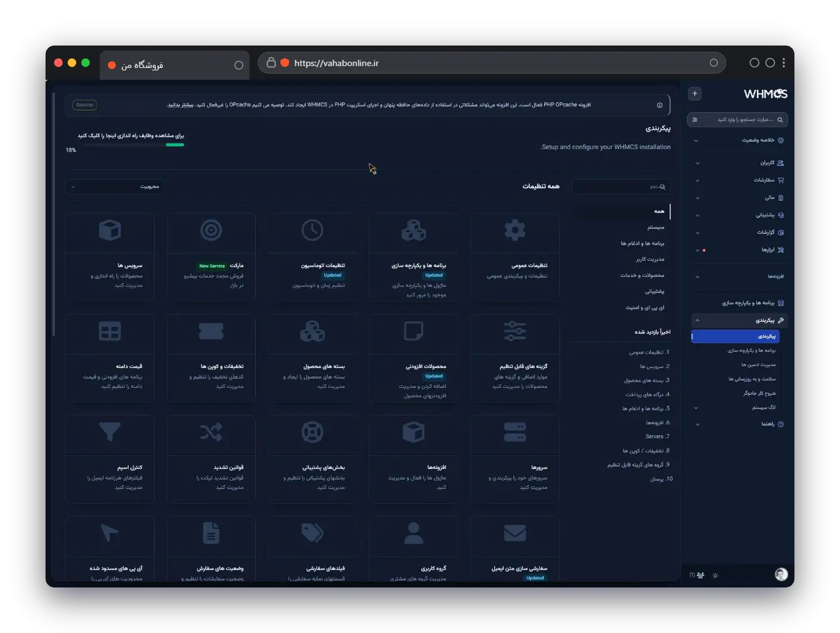The height and width of the screenshot is (633, 840).
Task: Click the browser address bar showing vahabonline.ir
Action: 492,63
